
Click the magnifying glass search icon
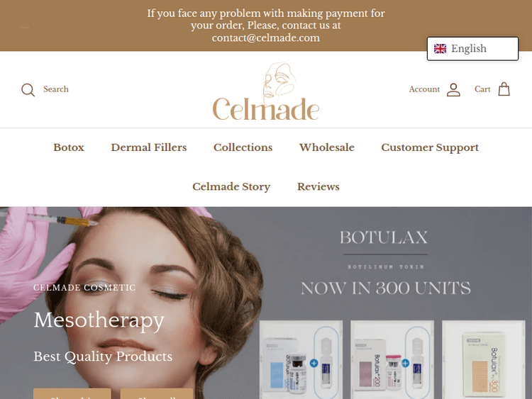[x=28, y=90]
